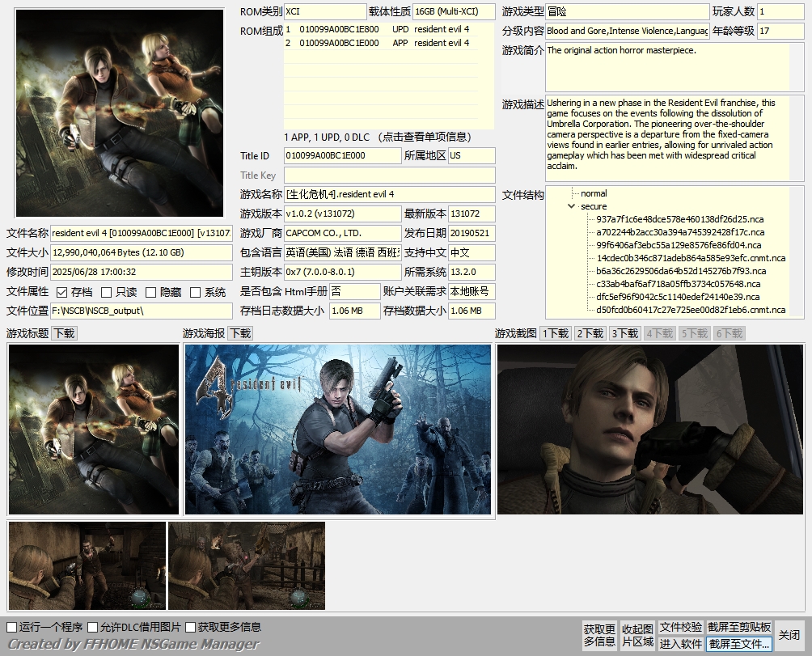Screen dimensions: 812x656
Task: Click the second small gameplay screenshot thumbnail
Action: 247,566
